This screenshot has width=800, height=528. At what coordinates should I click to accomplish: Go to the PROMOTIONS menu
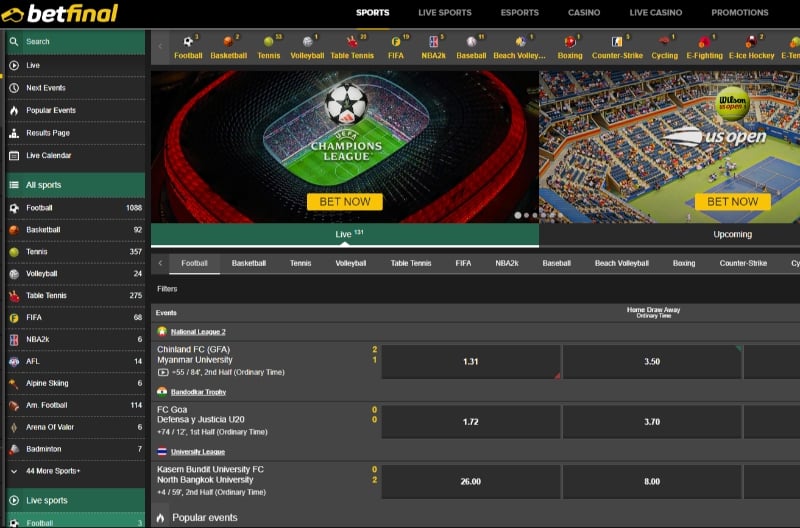point(740,13)
